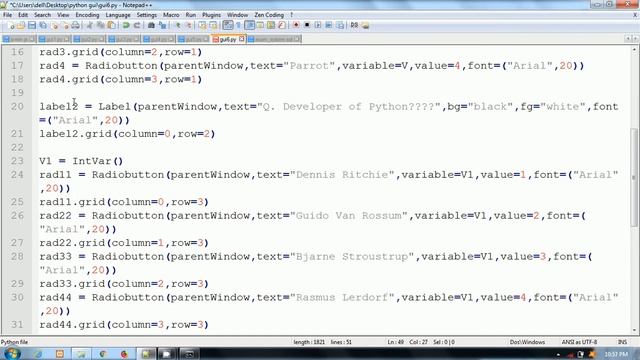Click the Copy toolbar icon

100,25
